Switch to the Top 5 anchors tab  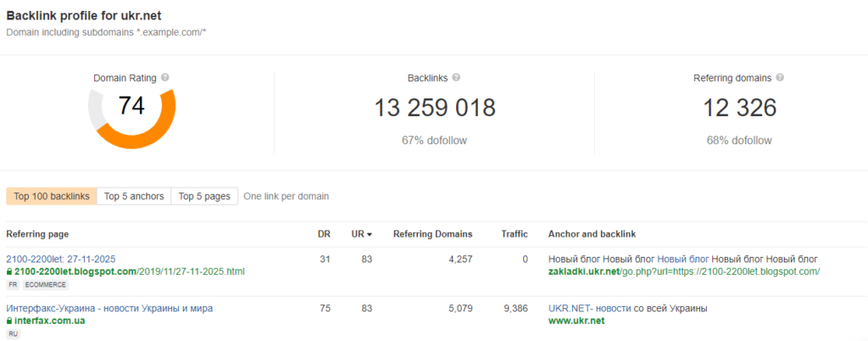point(134,196)
